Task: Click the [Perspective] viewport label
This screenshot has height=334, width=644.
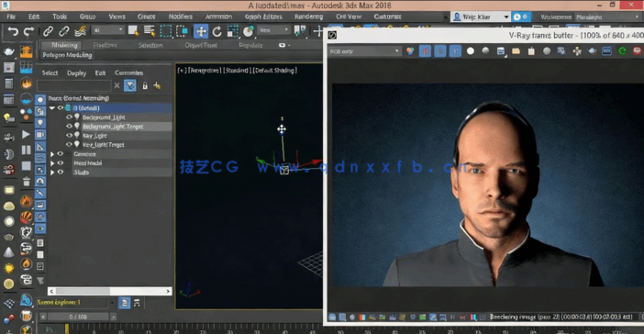Action: pyautogui.click(x=204, y=71)
